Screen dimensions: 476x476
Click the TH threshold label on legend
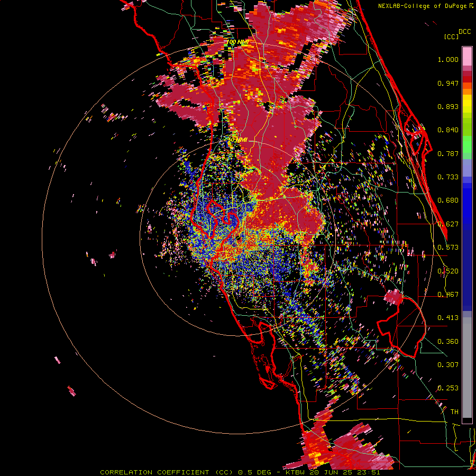454,412
